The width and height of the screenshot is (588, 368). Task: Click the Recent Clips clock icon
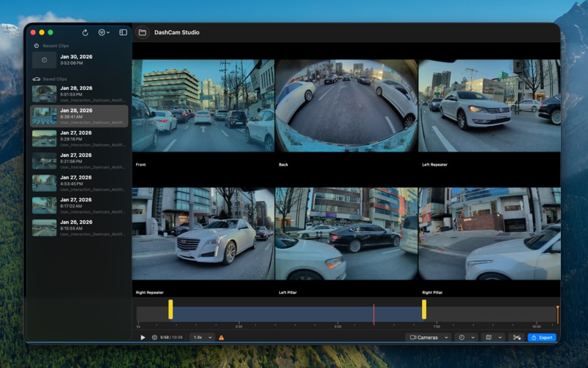(x=36, y=46)
